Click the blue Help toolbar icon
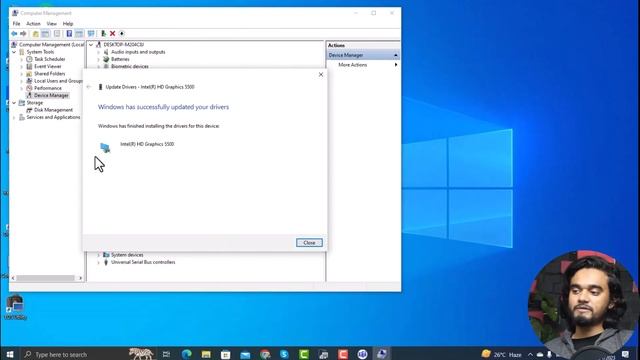Screen dimensions: 640x360 (69, 33)
